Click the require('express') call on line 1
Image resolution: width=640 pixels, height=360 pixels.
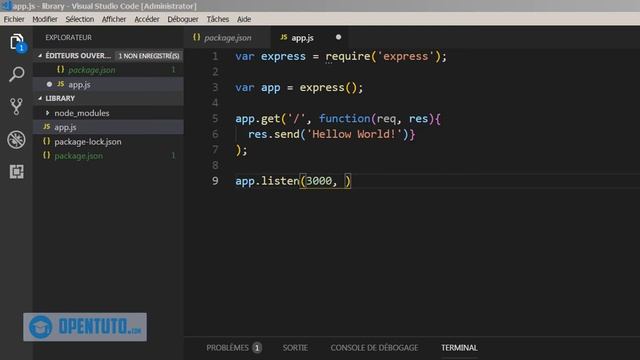pyautogui.click(x=383, y=56)
